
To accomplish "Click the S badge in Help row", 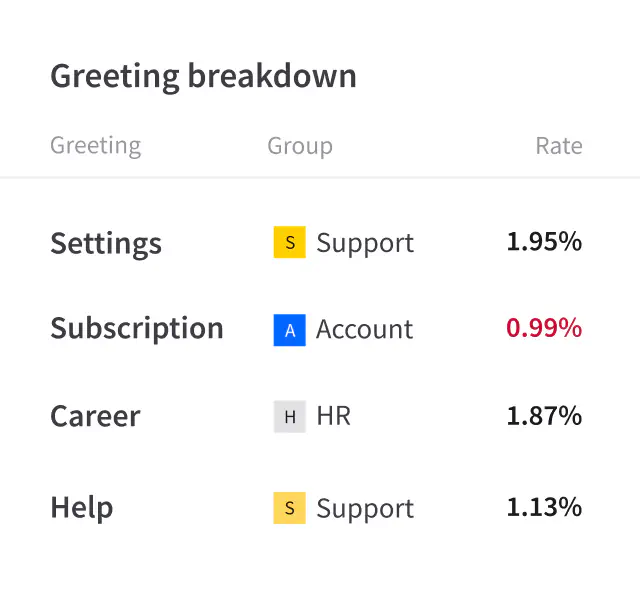I will [289, 508].
